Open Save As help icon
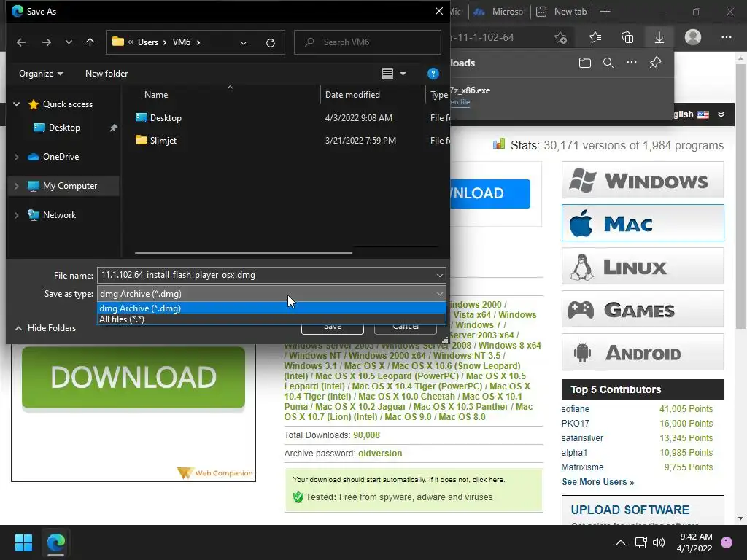 (433, 74)
